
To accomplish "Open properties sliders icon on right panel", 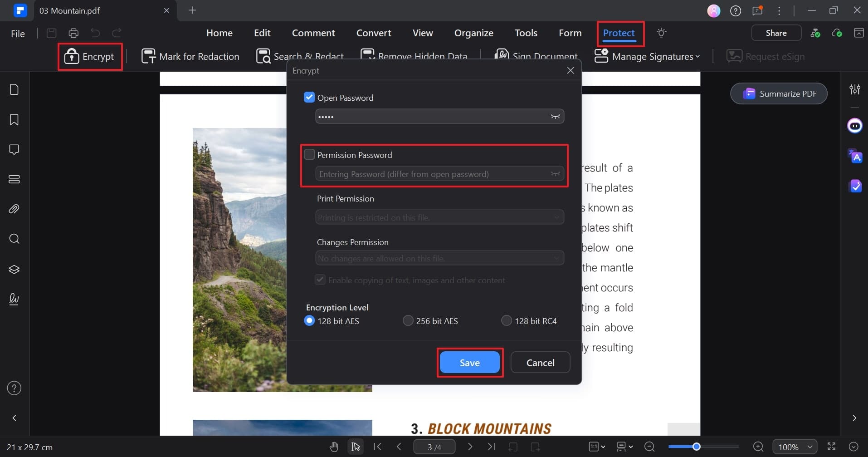I will coord(855,89).
